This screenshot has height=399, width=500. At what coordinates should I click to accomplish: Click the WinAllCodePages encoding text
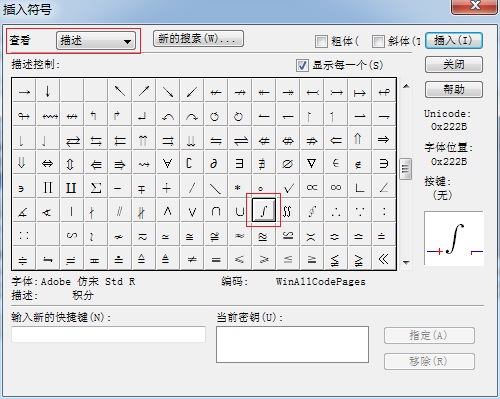[320, 282]
